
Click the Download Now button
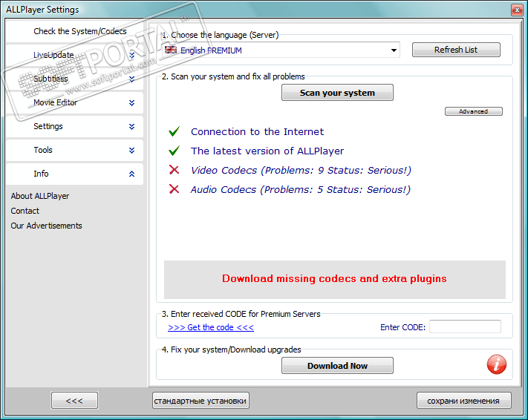[337, 366]
